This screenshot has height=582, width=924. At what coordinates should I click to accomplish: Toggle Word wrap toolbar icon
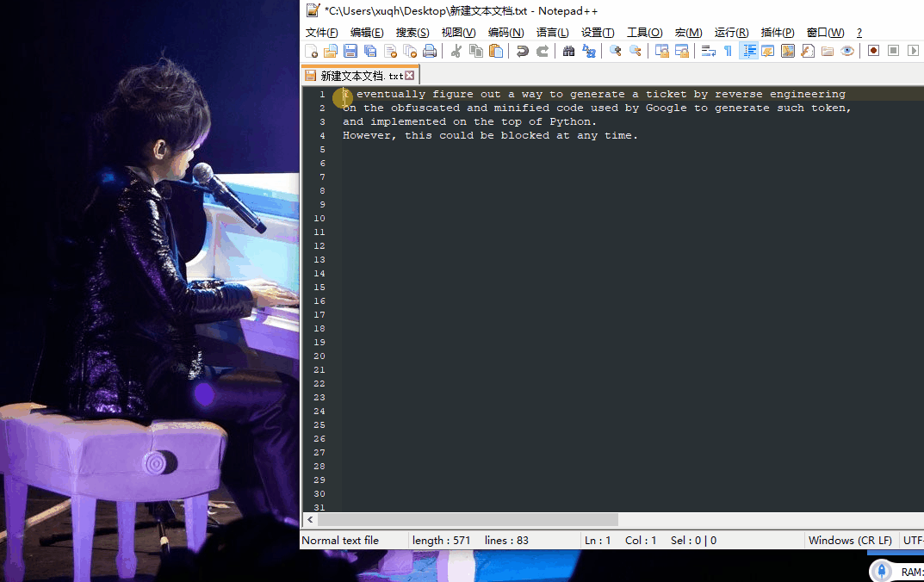(x=709, y=52)
